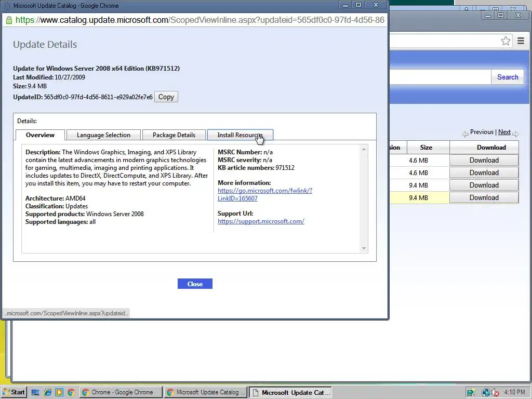The width and height of the screenshot is (532, 399).
Task: Click the Last Modified date 10/27/2009
Action: [x=70, y=77]
